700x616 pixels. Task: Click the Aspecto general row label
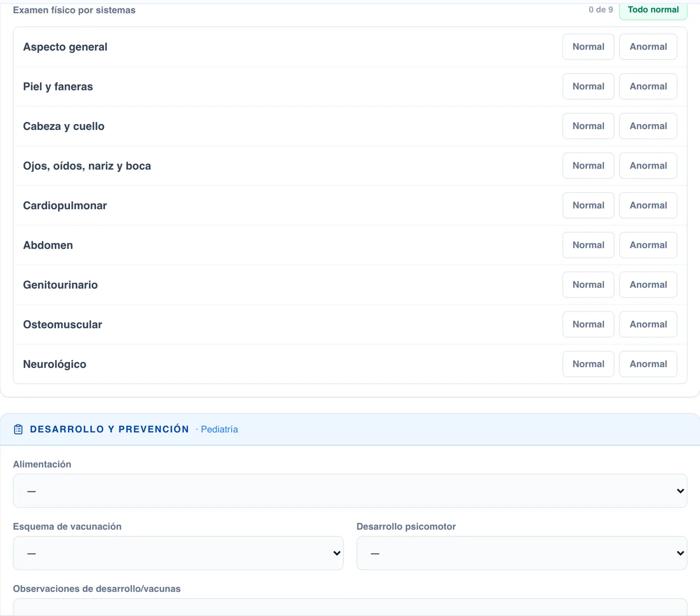pos(65,47)
